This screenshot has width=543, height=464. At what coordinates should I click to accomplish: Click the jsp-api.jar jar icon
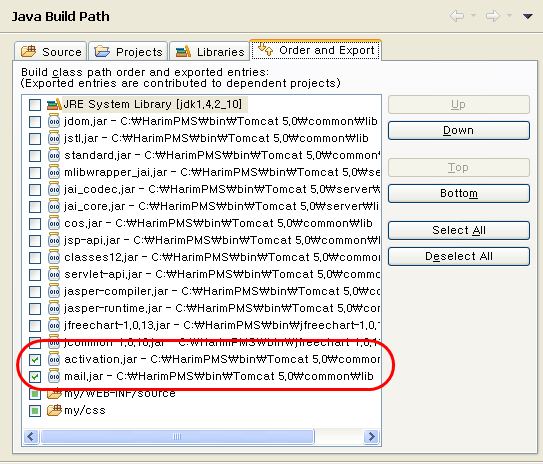click(x=54, y=240)
